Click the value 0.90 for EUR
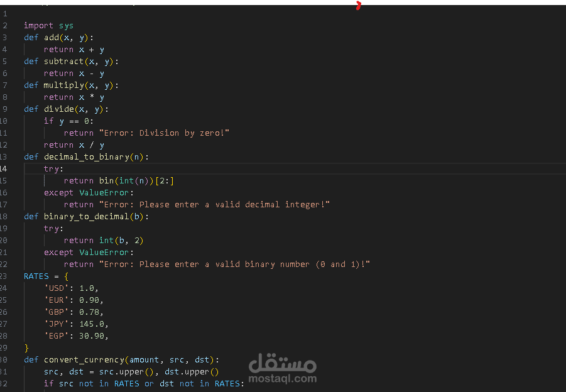This screenshot has height=392, width=566. click(x=89, y=300)
